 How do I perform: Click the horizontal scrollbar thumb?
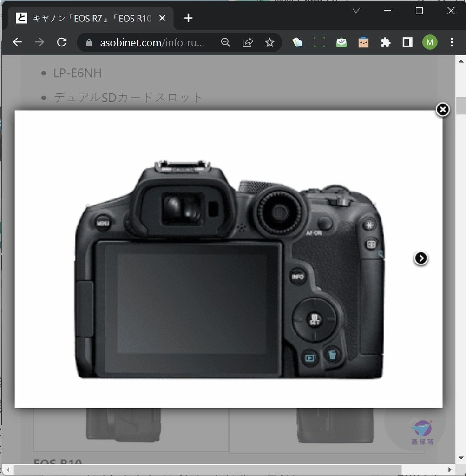[x=208, y=469]
